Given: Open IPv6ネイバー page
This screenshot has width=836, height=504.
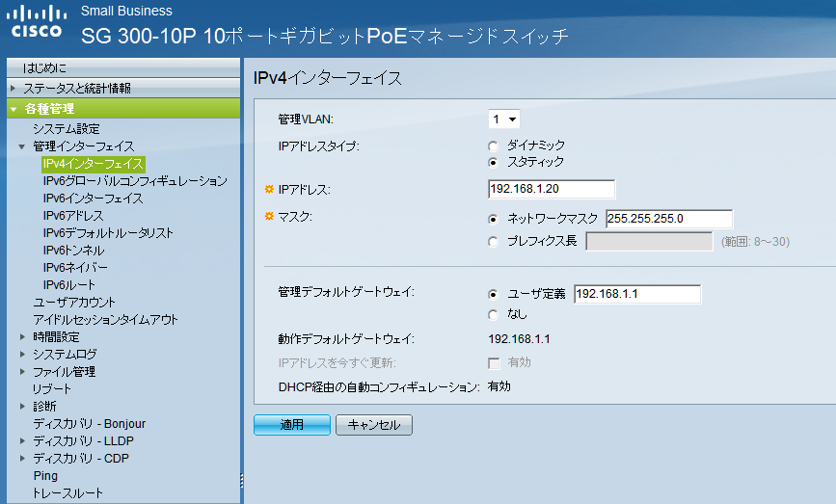Looking at the screenshot, I should [x=75, y=268].
